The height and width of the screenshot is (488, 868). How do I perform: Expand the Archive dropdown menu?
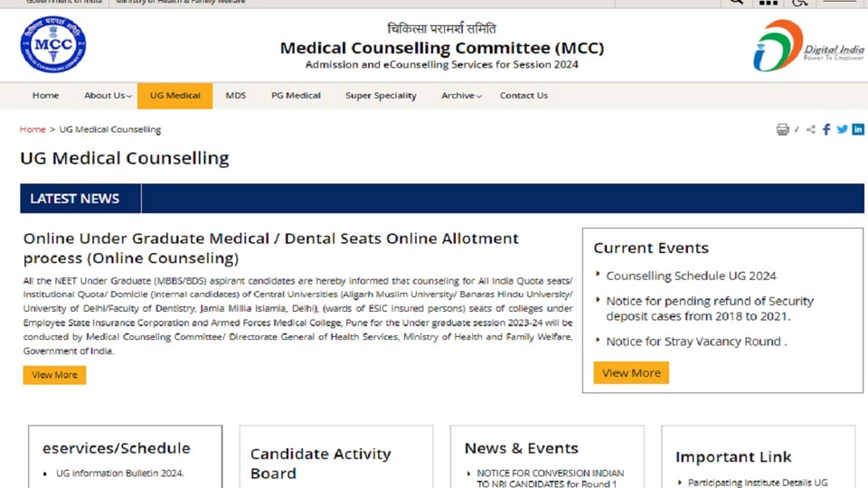point(461,96)
